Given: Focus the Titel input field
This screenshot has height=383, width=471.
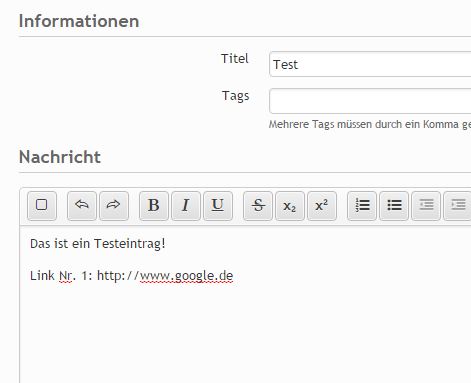Looking at the screenshot, I should click(x=370, y=64).
